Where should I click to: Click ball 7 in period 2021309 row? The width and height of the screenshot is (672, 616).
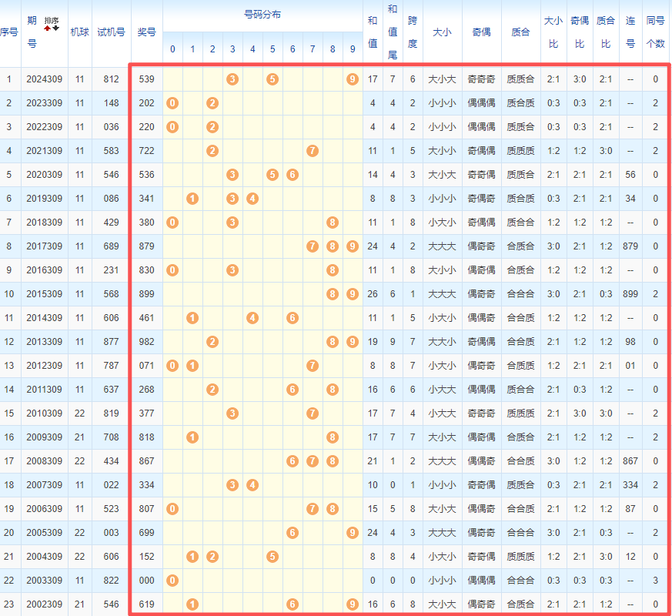click(x=313, y=151)
